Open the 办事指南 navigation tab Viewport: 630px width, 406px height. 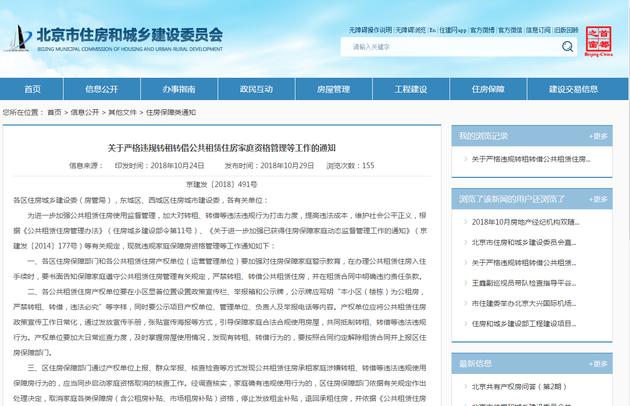[x=179, y=89]
